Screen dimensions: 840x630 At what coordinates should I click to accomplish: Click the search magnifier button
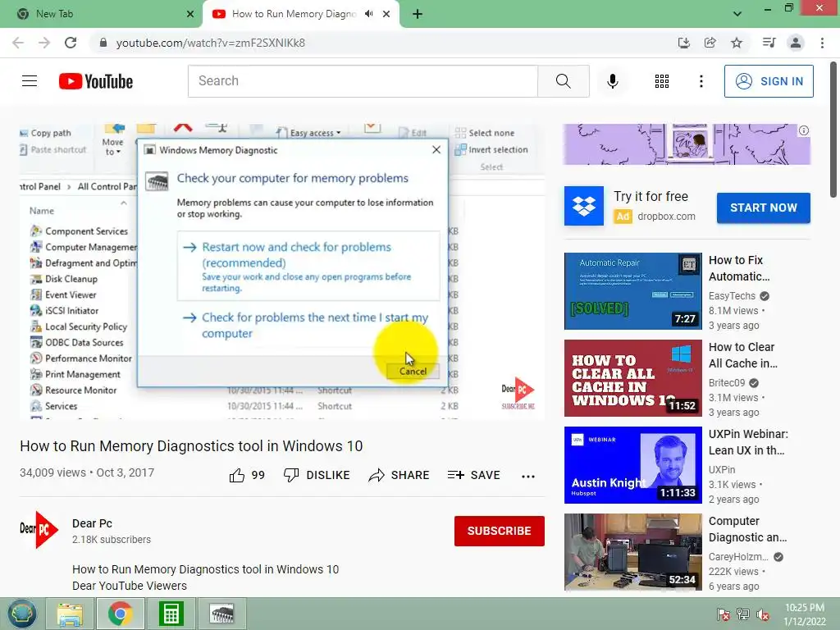click(563, 81)
